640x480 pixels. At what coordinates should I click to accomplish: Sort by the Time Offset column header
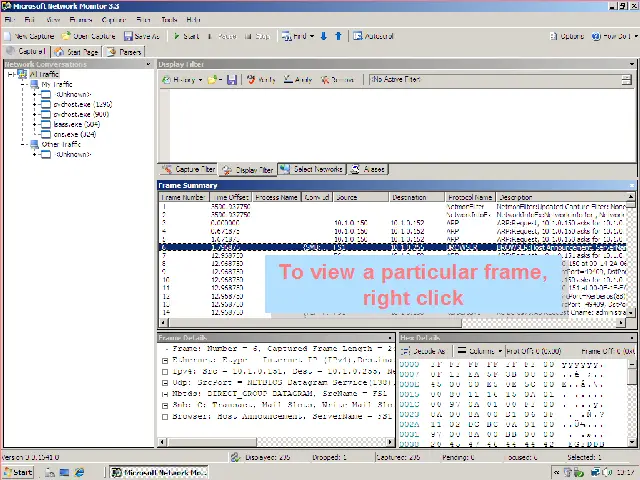point(230,197)
